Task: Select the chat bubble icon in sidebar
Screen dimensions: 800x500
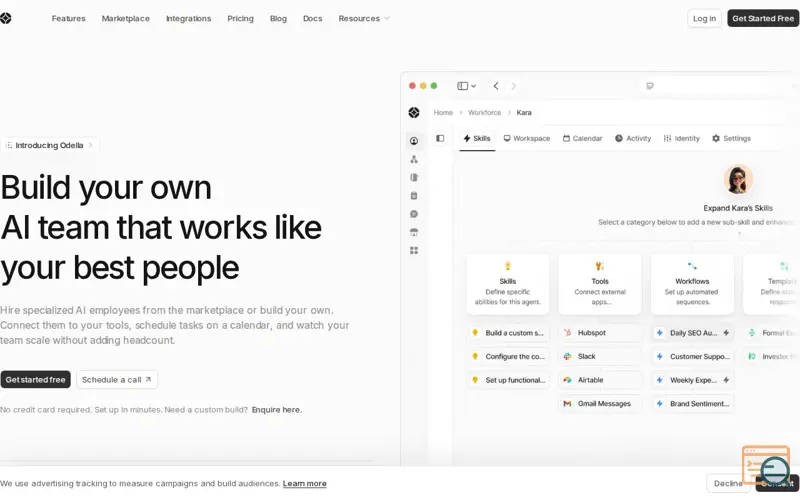Action: click(x=414, y=214)
